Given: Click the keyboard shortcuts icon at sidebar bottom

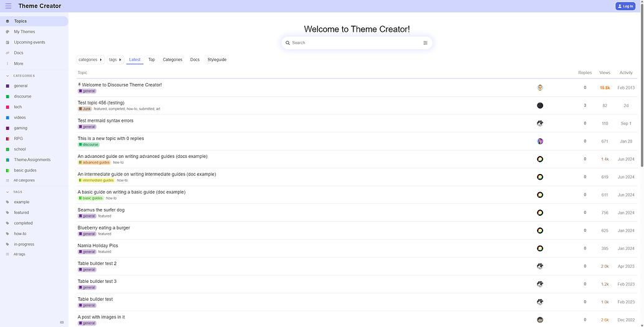Looking at the screenshot, I should click(62, 322).
